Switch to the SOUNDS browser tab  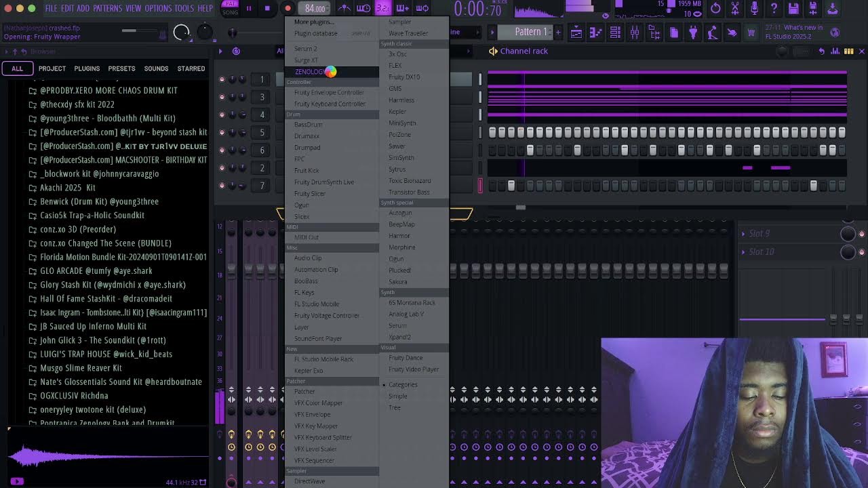(x=156, y=68)
